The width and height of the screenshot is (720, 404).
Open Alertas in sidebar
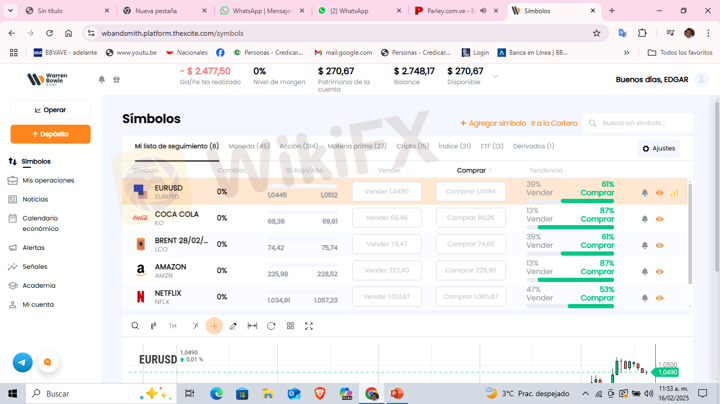tap(27, 247)
